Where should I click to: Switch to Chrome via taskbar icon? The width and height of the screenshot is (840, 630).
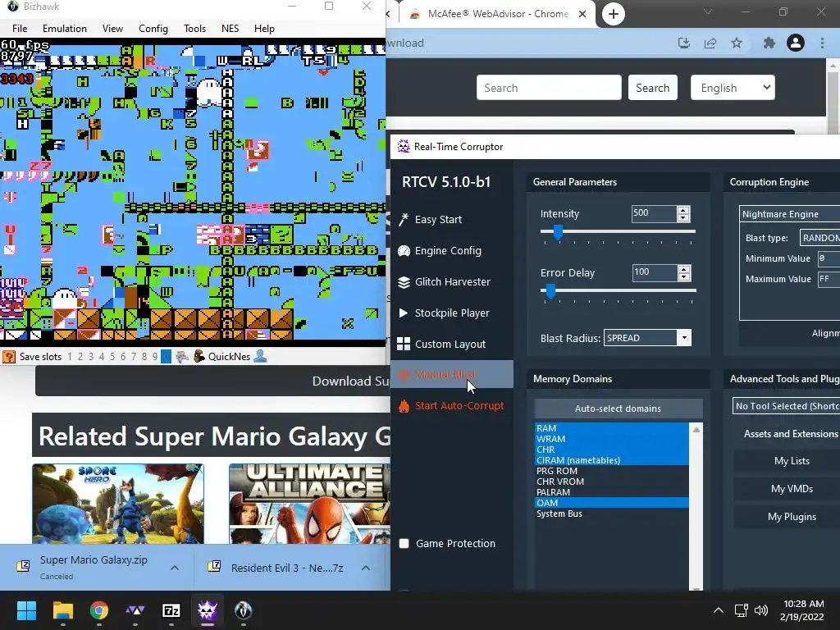click(x=99, y=610)
